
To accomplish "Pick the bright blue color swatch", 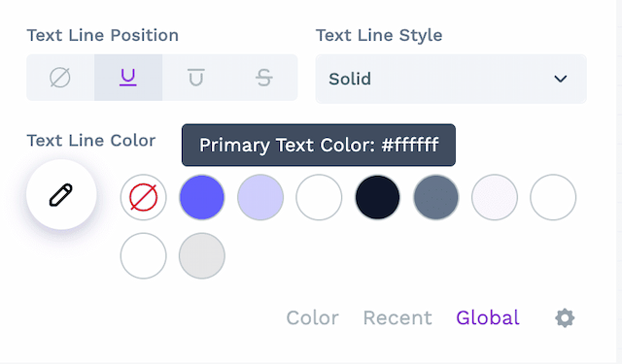I will coord(202,197).
